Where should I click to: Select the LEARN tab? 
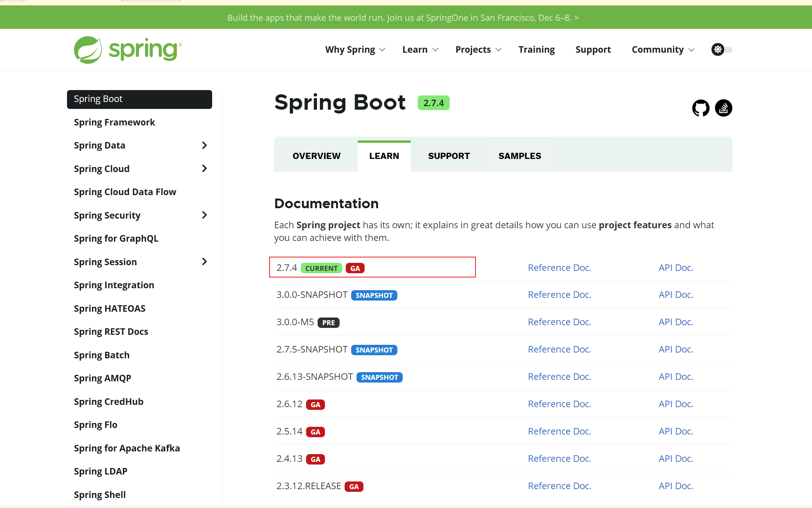pos(384,155)
